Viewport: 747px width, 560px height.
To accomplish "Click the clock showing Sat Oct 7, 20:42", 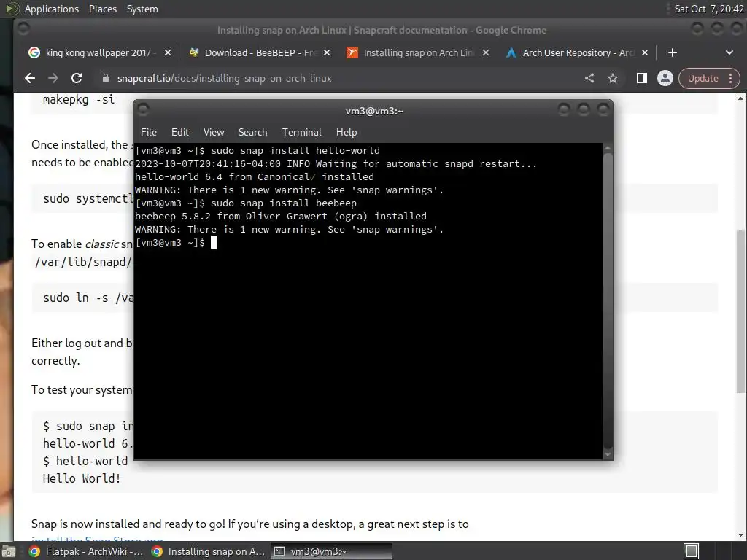I will coord(709,9).
